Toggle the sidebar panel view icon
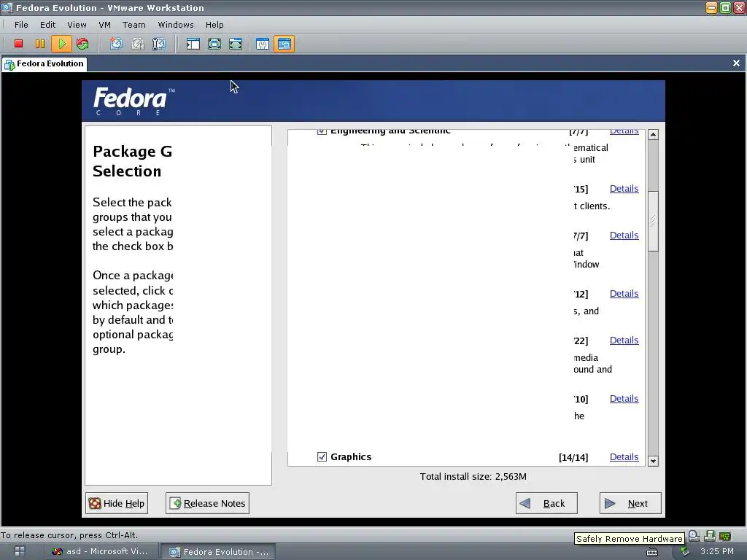The image size is (747, 560). (193, 44)
